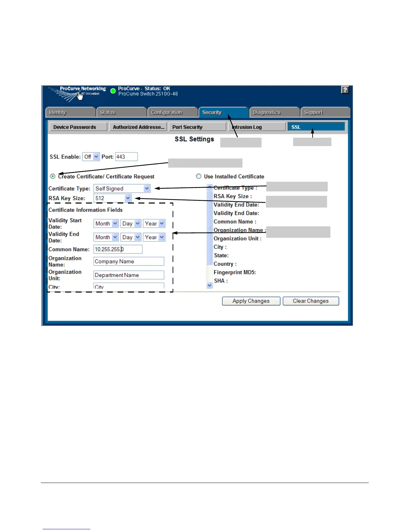The width and height of the screenshot is (411, 532).
Task: Click the ProCurve Networking logo
Action: click(77, 94)
